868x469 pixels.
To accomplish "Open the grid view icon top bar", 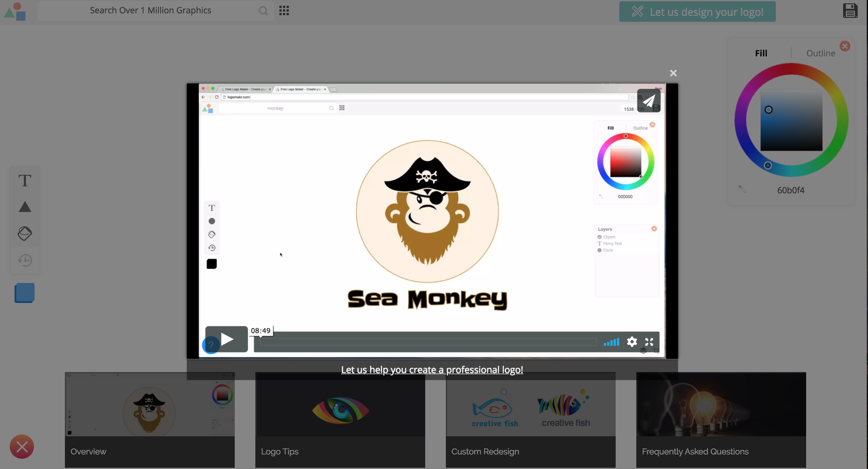I will [x=284, y=10].
